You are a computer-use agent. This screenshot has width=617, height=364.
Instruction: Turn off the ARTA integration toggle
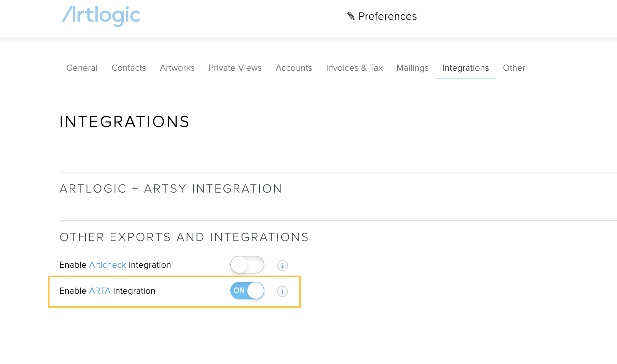247,291
